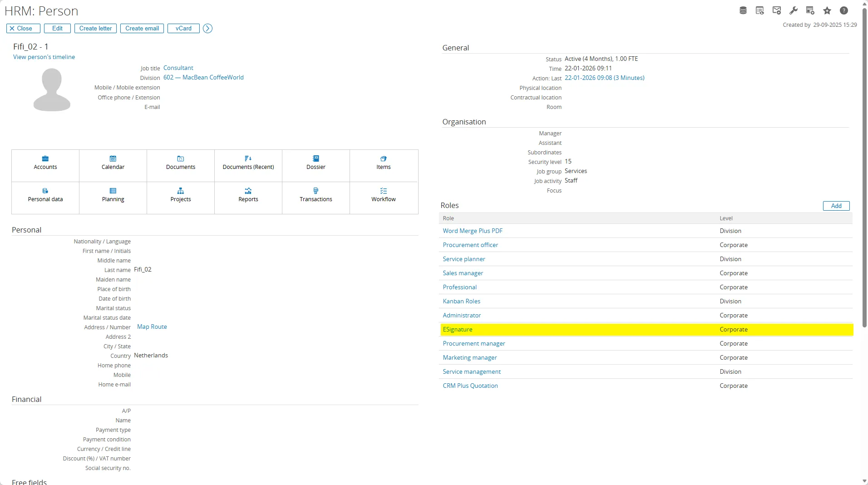Click the database icon in the top toolbar
Image resolution: width=868 pixels, height=485 pixels.
[x=743, y=10]
